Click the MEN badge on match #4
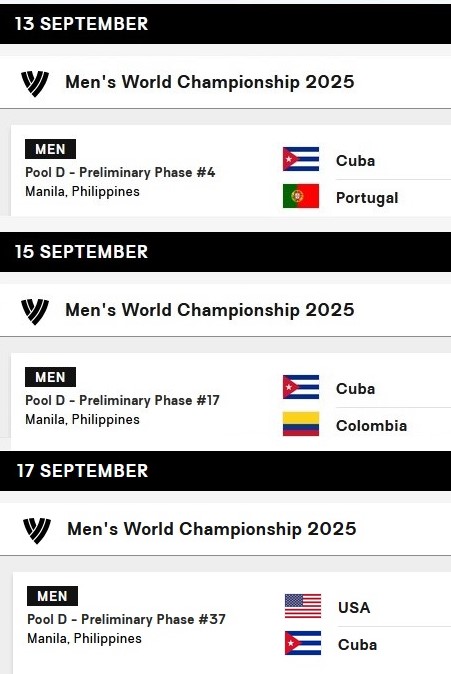Image resolution: width=451 pixels, height=674 pixels. click(x=50, y=149)
